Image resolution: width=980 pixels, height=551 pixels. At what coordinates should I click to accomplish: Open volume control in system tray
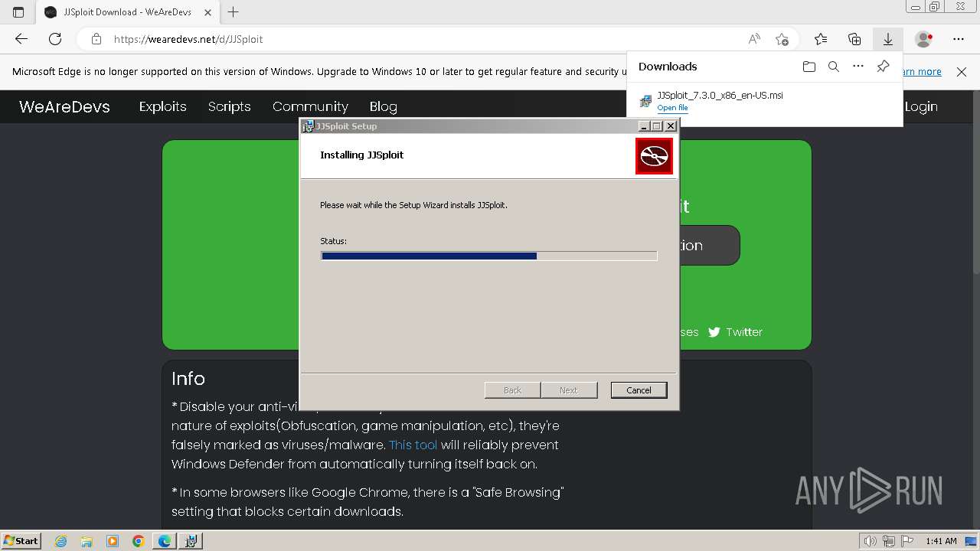pyautogui.click(x=871, y=541)
